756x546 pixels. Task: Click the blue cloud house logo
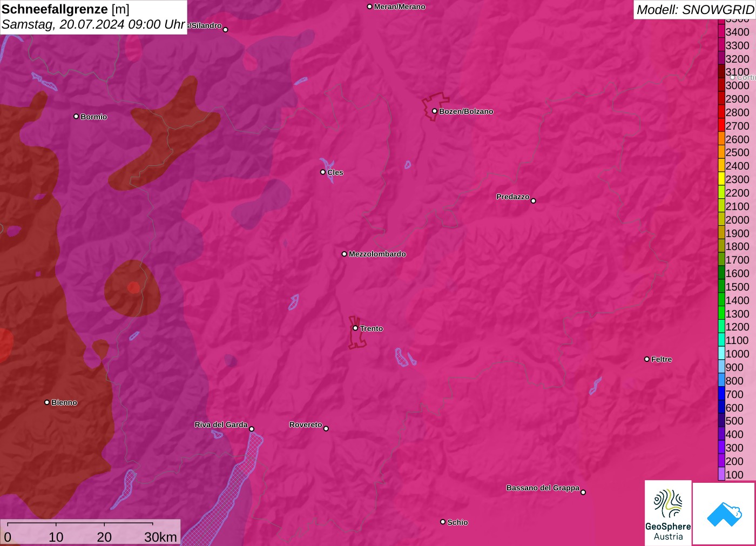click(x=724, y=514)
